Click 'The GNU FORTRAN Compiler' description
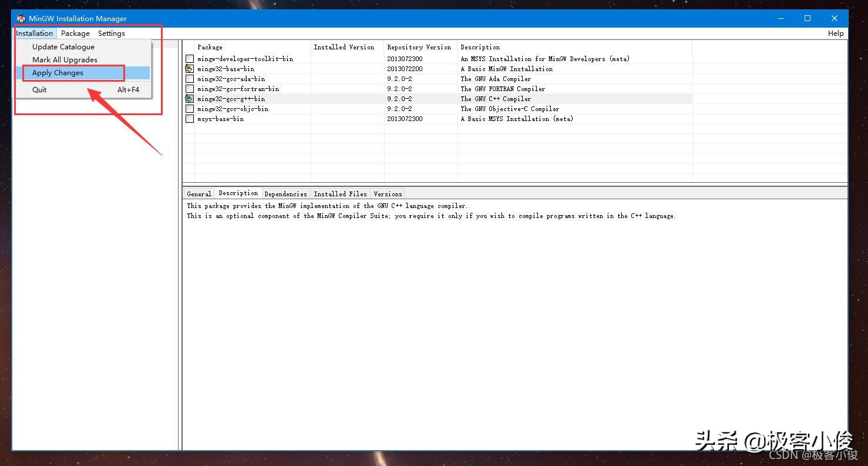The width and height of the screenshot is (868, 466). tap(503, 89)
